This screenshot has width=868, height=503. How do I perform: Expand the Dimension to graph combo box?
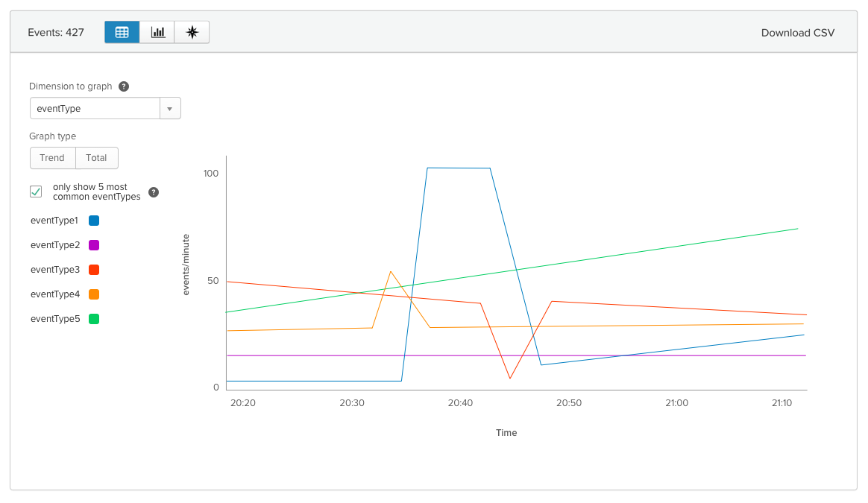coord(169,108)
